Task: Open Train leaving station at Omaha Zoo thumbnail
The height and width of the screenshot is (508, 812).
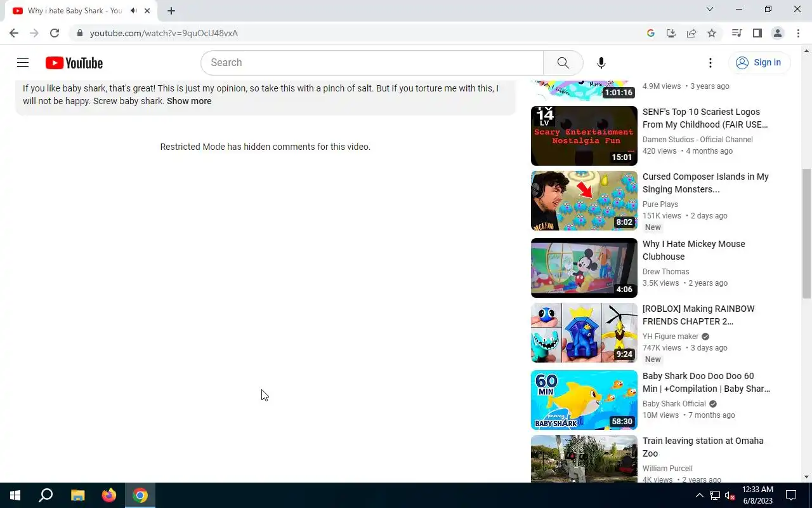Action: (x=584, y=458)
